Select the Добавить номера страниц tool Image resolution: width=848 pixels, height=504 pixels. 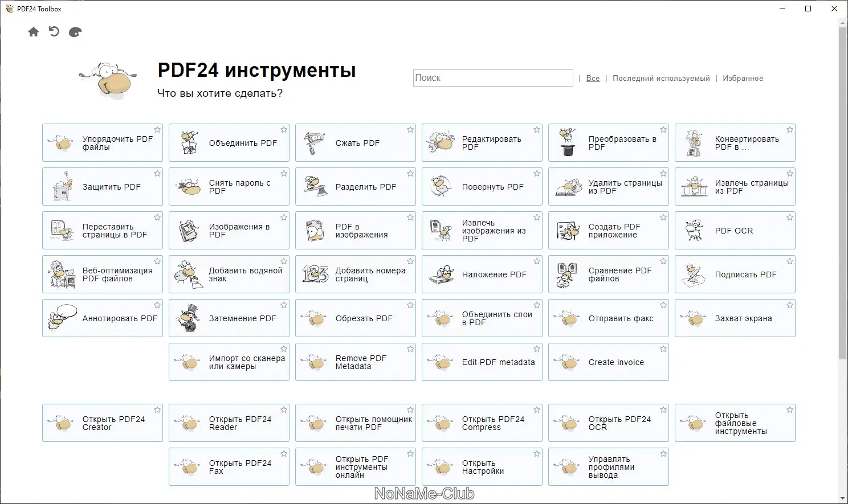[x=356, y=274]
